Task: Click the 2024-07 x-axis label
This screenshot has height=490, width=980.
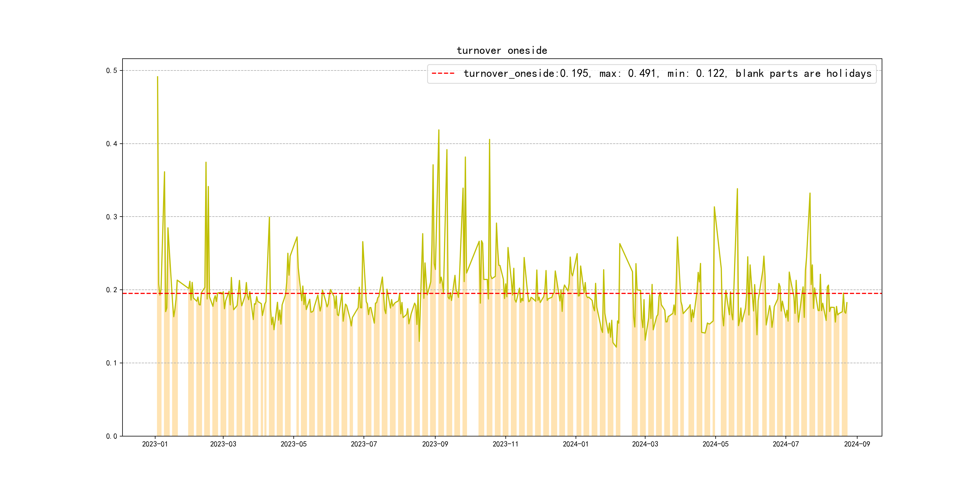Action: pyautogui.click(x=786, y=444)
